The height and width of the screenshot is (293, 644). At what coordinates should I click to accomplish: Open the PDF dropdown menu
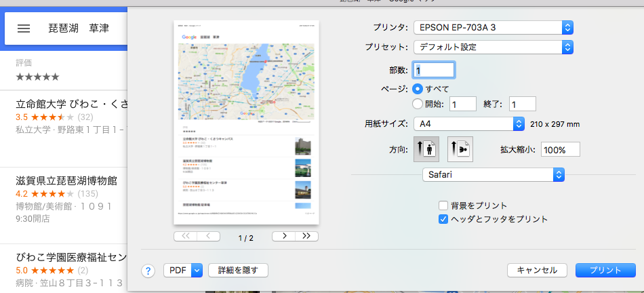point(183,271)
